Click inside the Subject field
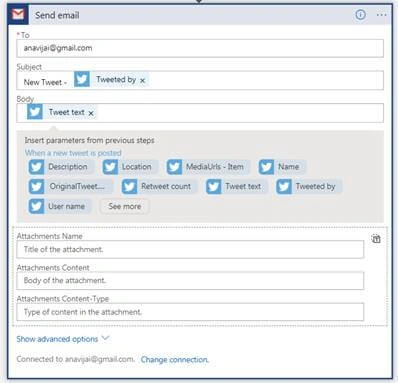 tap(200, 80)
